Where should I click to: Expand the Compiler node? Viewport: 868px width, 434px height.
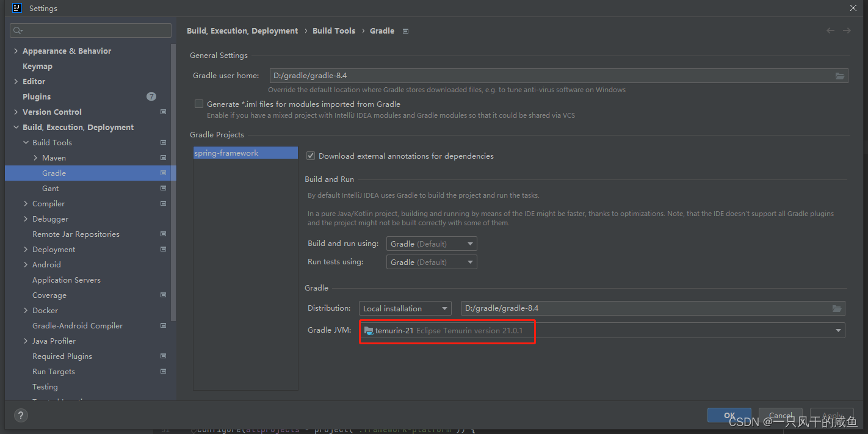point(26,204)
